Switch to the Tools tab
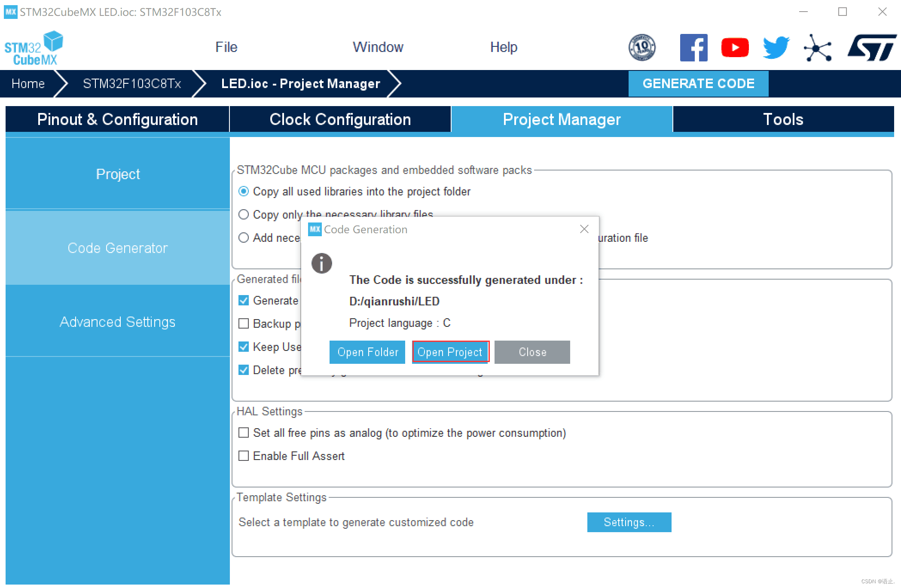The height and width of the screenshot is (588, 901). click(783, 119)
